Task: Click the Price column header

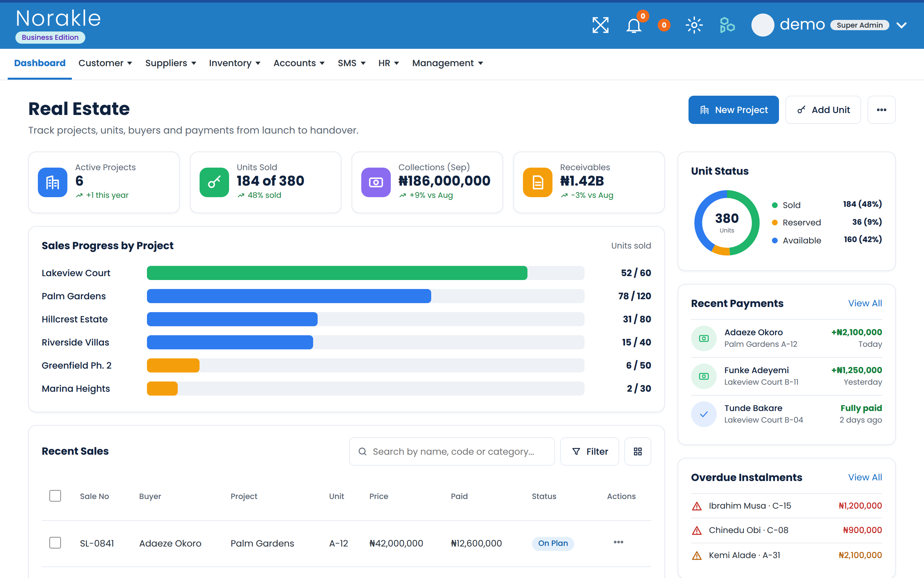Action: (x=378, y=496)
